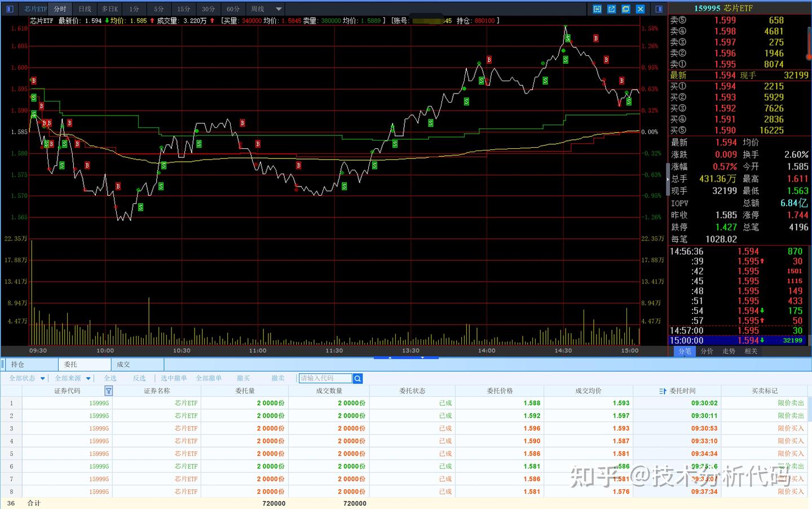Click the 成交均价 column header
Viewport: 812px width, 509px height.
coord(588,391)
